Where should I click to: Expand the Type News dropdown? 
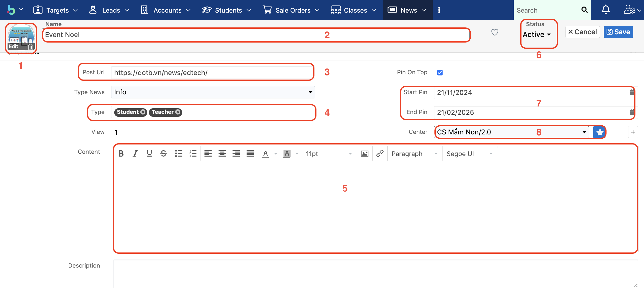point(213,92)
